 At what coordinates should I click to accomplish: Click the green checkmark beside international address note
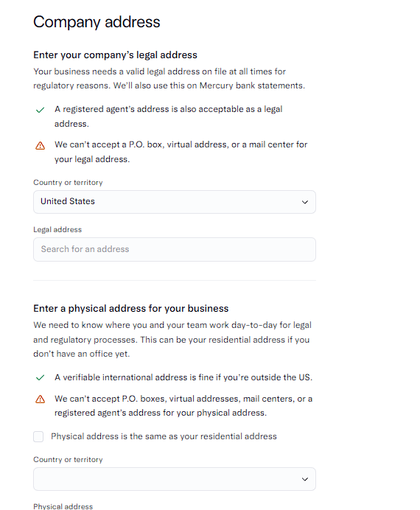click(x=40, y=377)
